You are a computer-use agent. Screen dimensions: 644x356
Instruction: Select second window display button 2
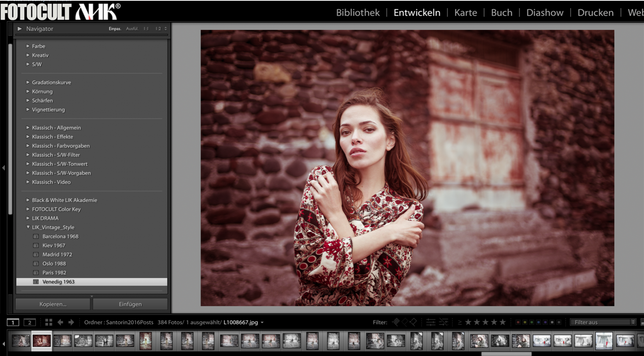point(29,322)
